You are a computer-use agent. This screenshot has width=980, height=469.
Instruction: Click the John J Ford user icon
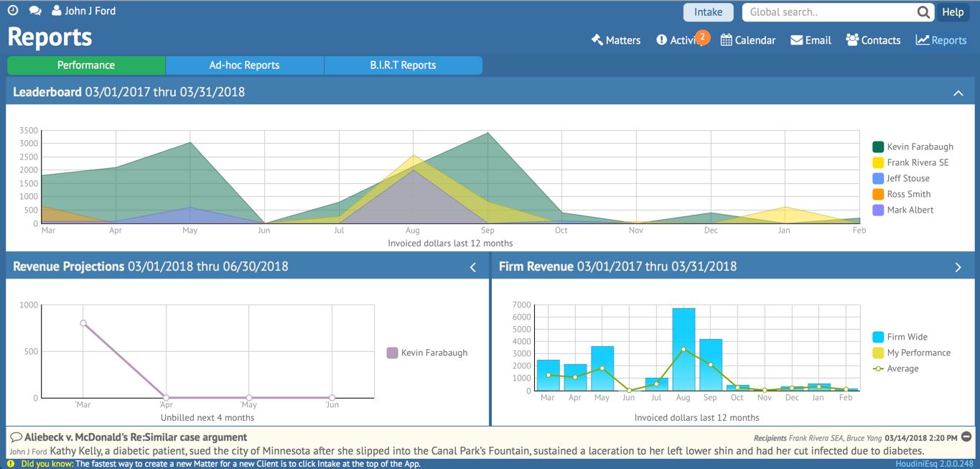[x=57, y=11]
